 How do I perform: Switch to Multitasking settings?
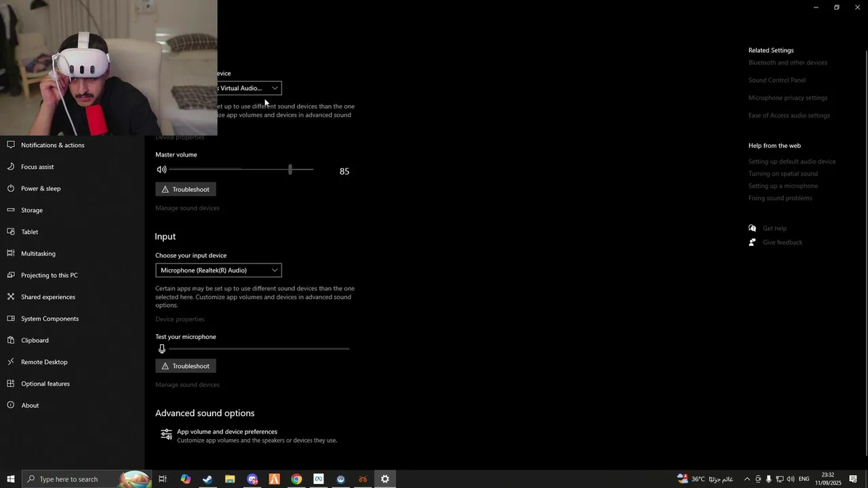38,253
